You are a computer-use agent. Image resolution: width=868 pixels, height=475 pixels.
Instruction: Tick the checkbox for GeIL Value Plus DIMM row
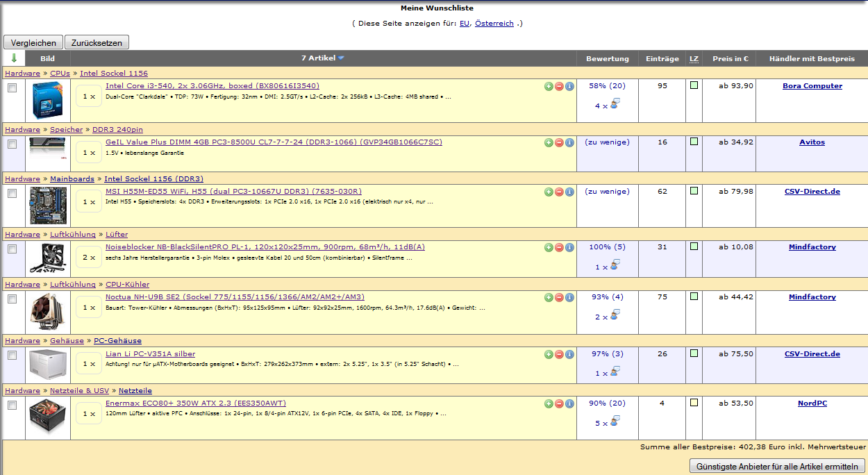(x=12, y=144)
